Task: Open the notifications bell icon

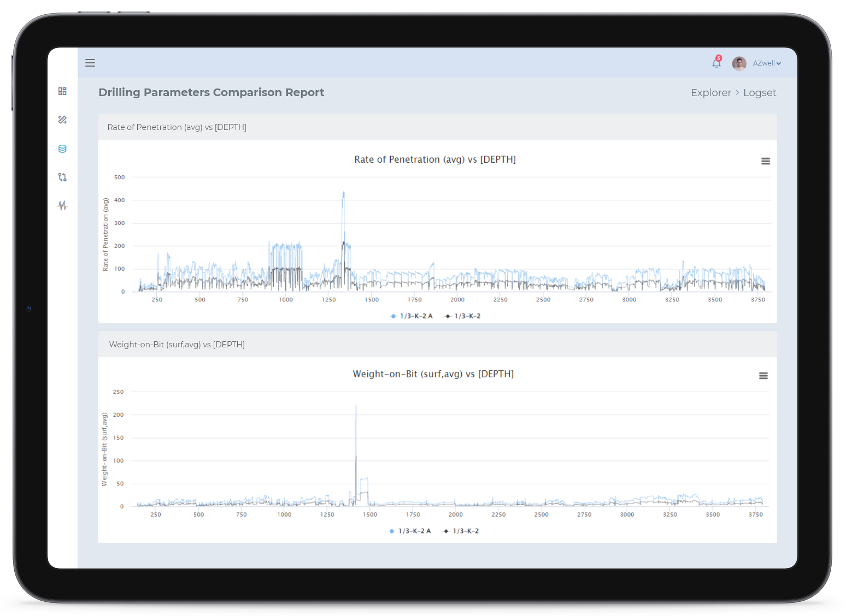Action: (716, 63)
